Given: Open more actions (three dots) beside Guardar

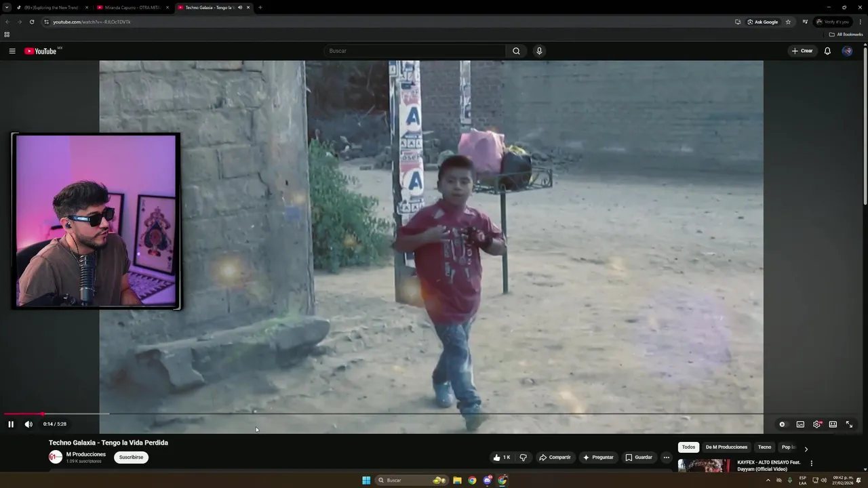Looking at the screenshot, I should pos(667,457).
